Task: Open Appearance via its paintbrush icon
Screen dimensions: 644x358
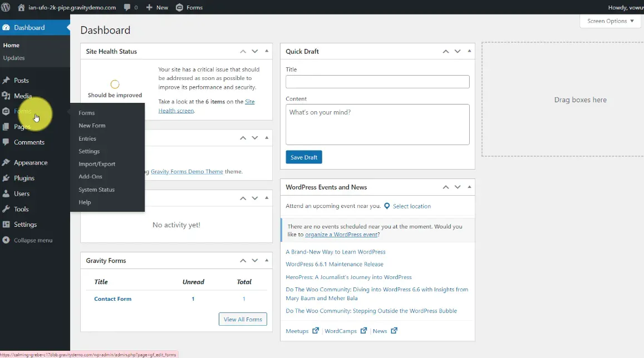Action: click(x=6, y=163)
